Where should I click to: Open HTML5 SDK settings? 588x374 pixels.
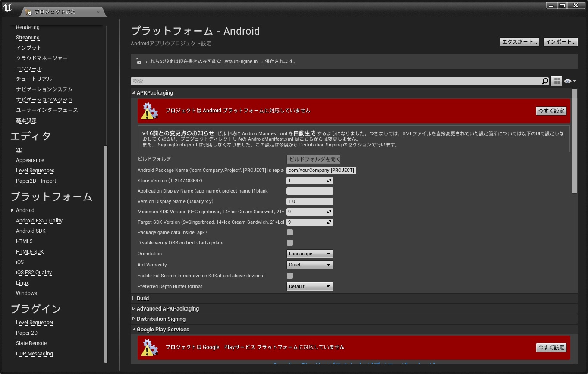click(30, 252)
